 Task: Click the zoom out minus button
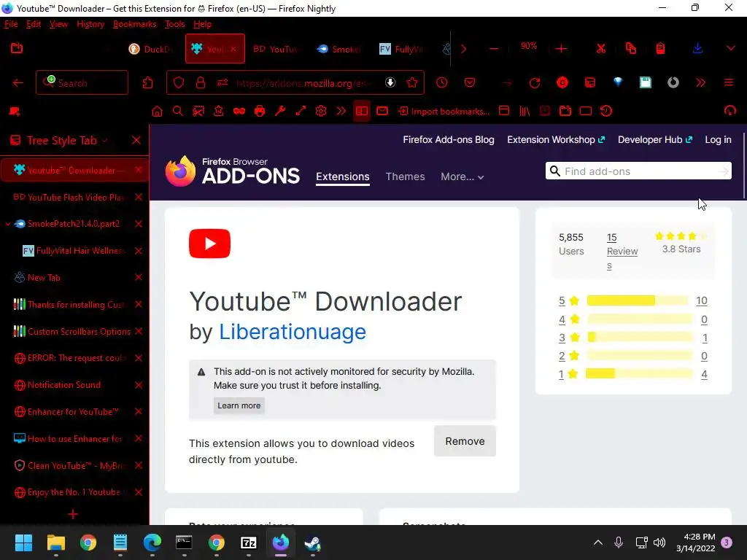click(494, 49)
